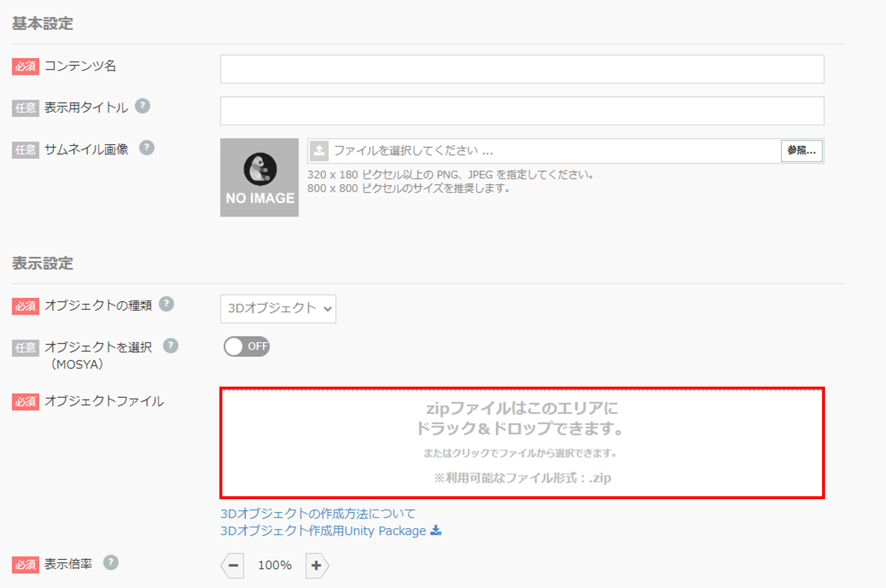Viewport: 886px width, 588px height.
Task: Click the 800 x 800 ピクセル recommendation text
Action: coord(409,188)
